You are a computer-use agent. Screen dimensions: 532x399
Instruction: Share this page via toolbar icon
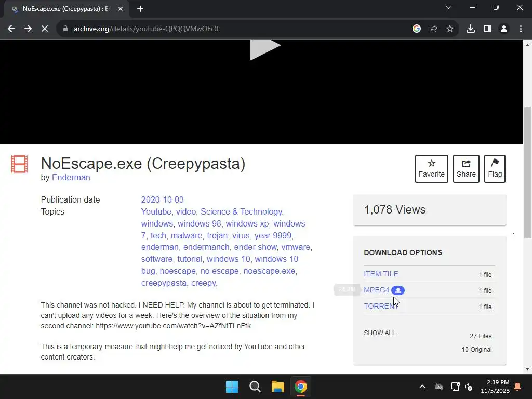(433, 29)
